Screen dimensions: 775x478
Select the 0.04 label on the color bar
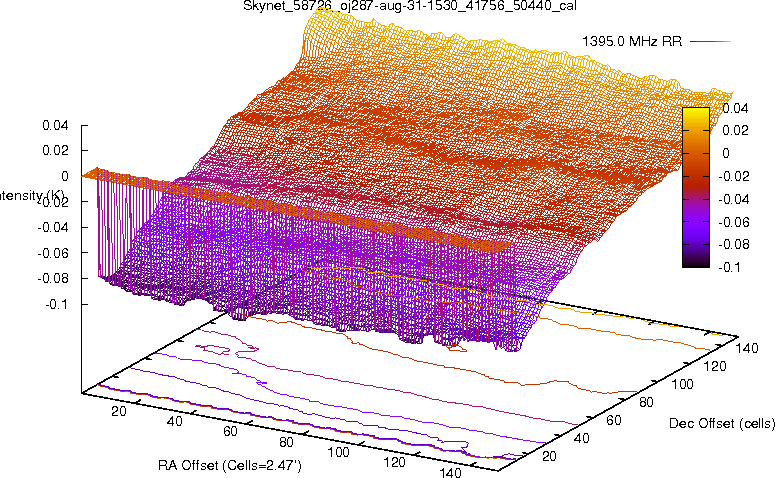(735, 108)
